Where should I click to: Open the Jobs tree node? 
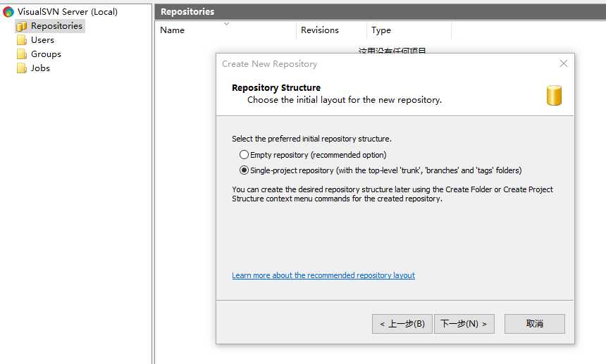pyautogui.click(x=41, y=68)
